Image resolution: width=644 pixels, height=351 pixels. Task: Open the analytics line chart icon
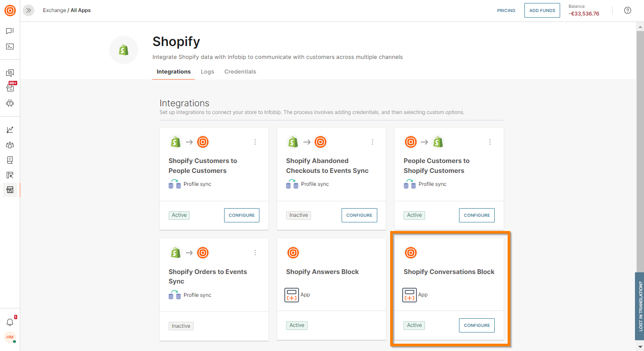10,130
